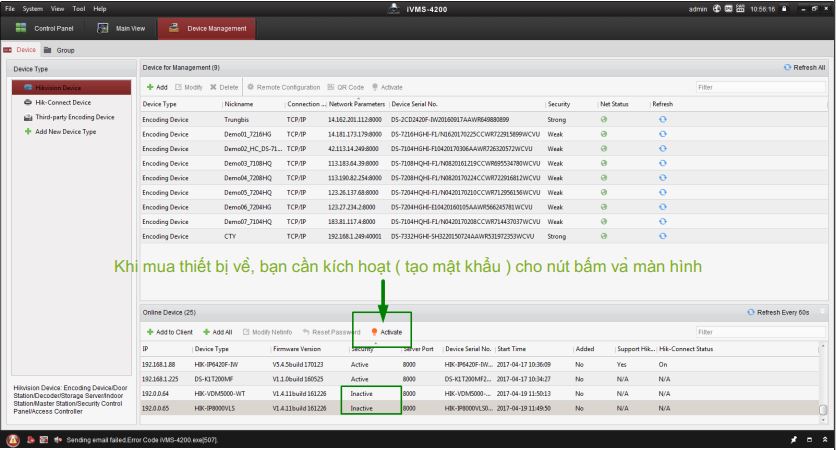Click the alarm warning icon in status bar
This screenshot has width=836, height=450.
[13, 440]
